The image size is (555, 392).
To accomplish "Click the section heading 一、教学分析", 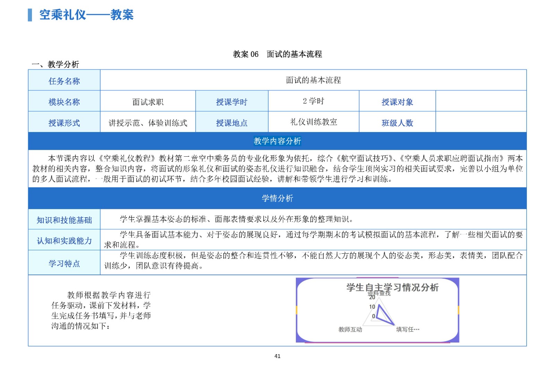I will click(55, 64).
